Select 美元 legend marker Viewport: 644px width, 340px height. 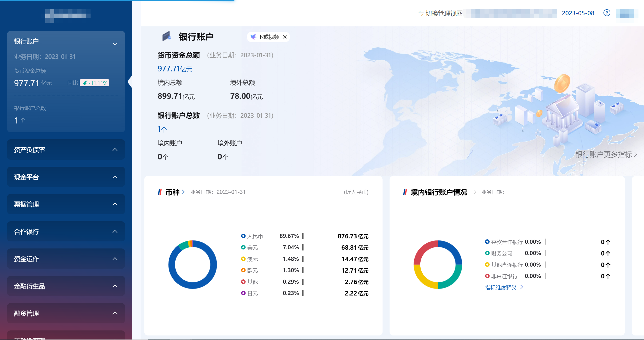243,247
